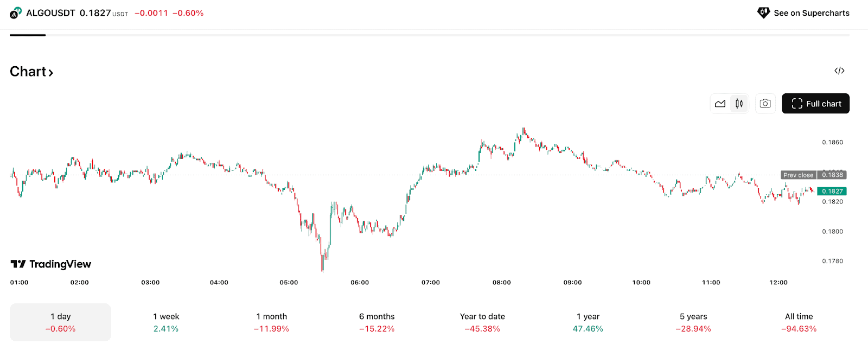The height and width of the screenshot is (363, 868).
Task: Open See on Supercharts link
Action: [x=811, y=13]
